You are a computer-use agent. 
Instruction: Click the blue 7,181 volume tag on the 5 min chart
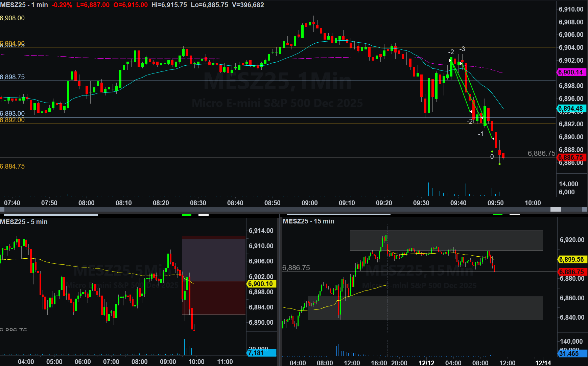tap(261, 353)
